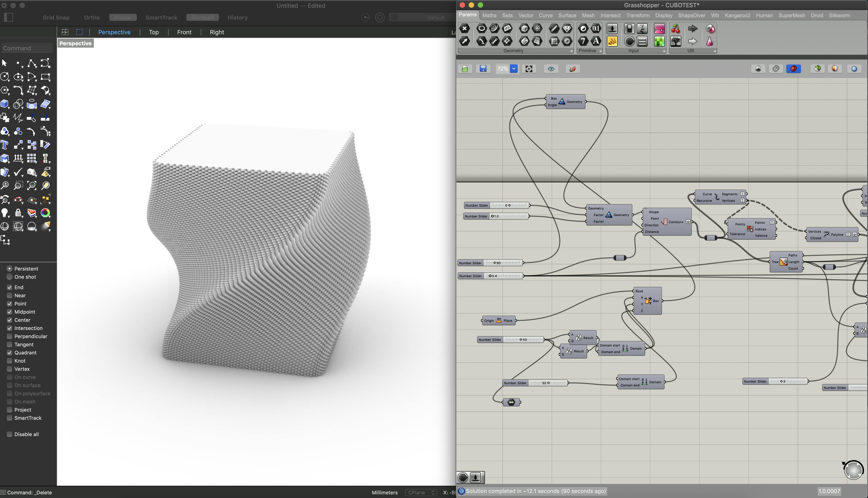Screen dimensions: 868x498
Task: Toggle the Grid Snap button
Action: click(56, 17)
